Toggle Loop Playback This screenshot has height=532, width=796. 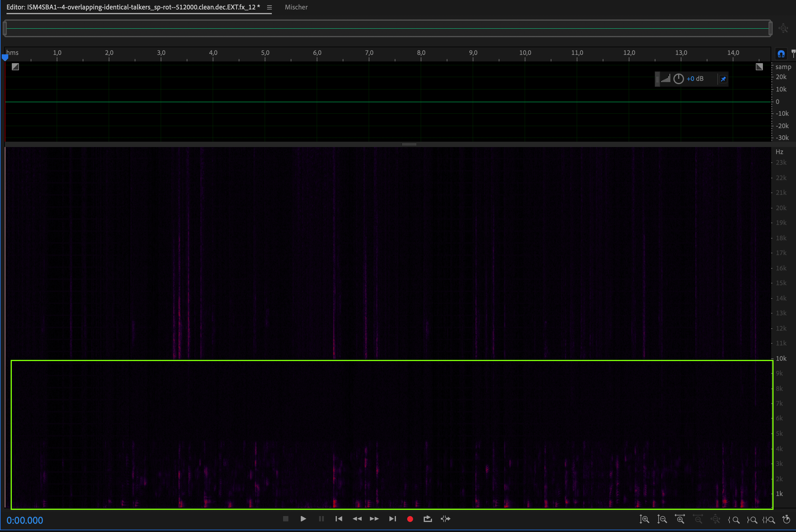tap(428, 519)
